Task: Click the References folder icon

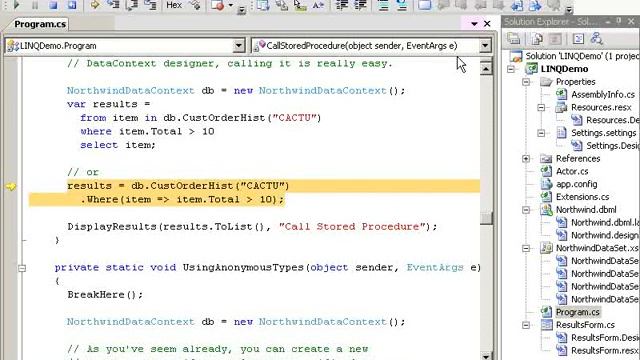Action: pyautogui.click(x=546, y=158)
